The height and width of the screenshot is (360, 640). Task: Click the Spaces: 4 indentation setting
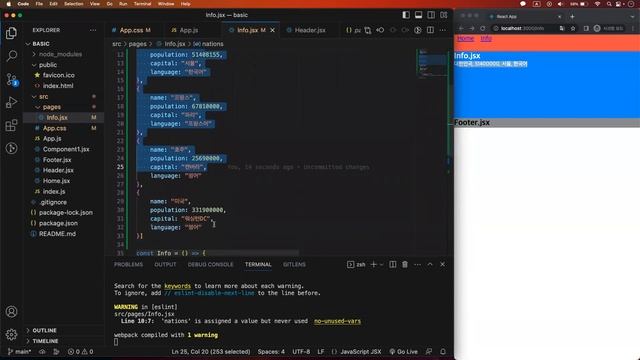pos(271,351)
